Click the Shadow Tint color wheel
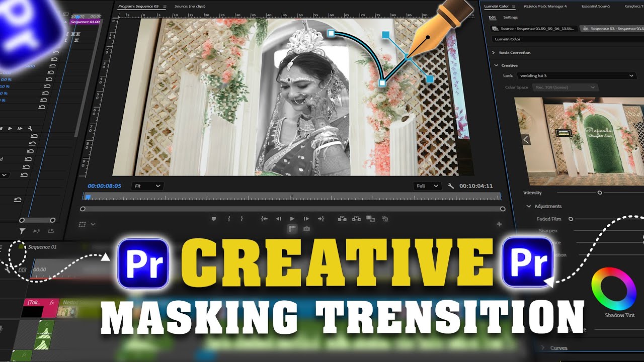This screenshot has width=644, height=362. (614, 288)
